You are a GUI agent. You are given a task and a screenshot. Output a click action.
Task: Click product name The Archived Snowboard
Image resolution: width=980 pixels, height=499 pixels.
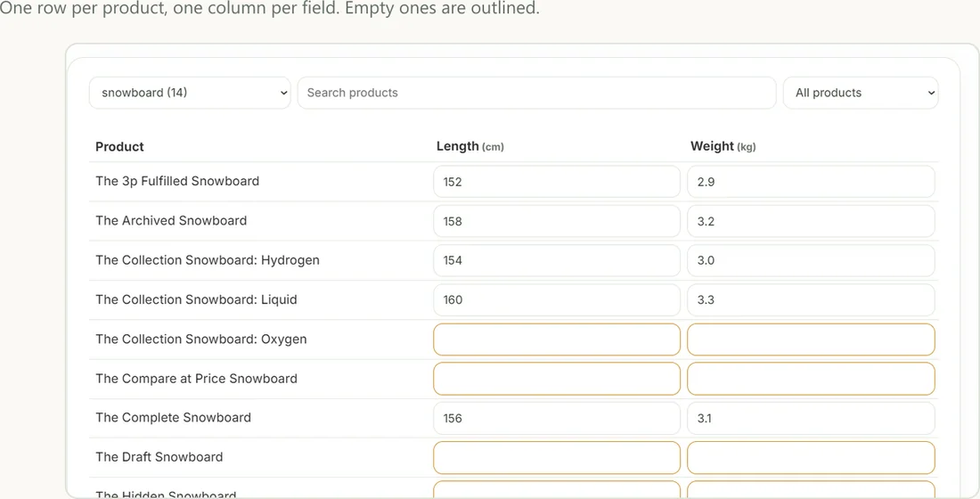pyautogui.click(x=171, y=221)
